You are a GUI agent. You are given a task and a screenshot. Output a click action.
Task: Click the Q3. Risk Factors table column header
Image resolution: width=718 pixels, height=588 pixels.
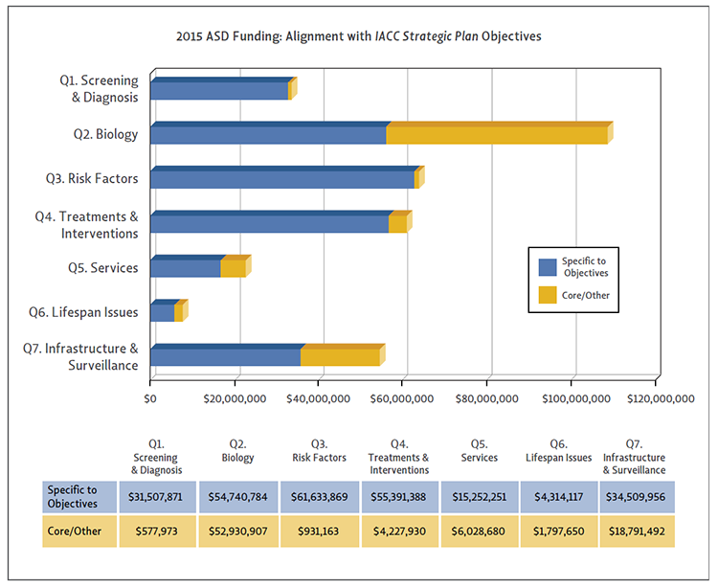[x=319, y=451]
